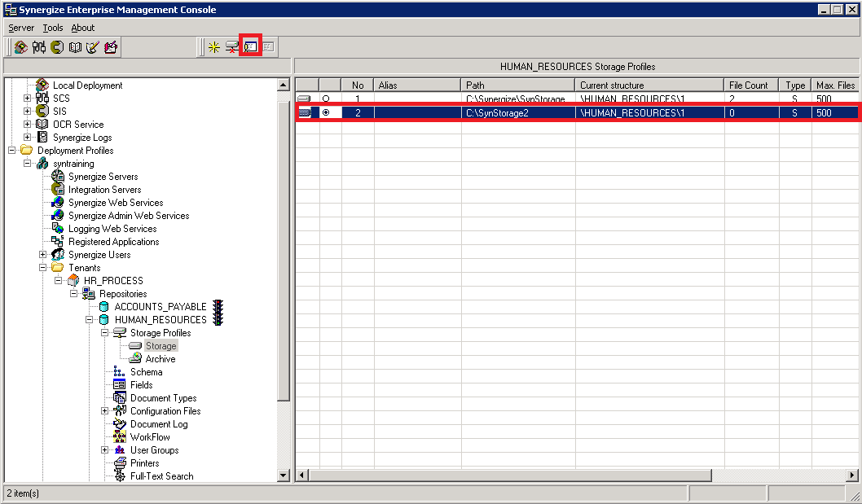Viewport: 862px width, 504px height.
Task: Expand the Configuration Files node
Action: tap(104, 410)
